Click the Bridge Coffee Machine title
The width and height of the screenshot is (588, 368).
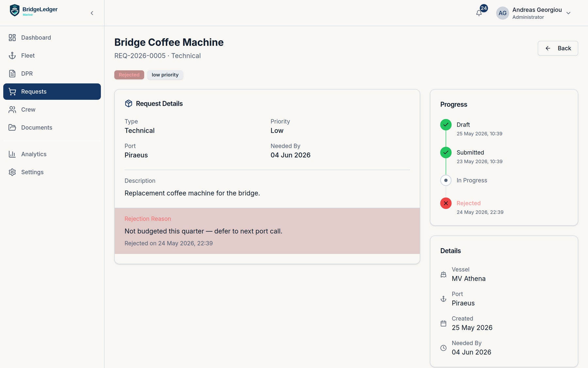169,42
